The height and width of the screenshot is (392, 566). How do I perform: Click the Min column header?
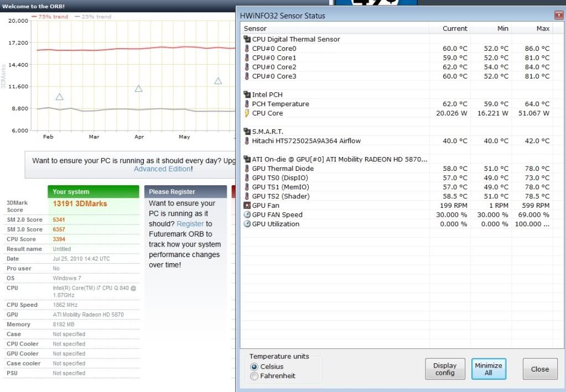(491, 29)
